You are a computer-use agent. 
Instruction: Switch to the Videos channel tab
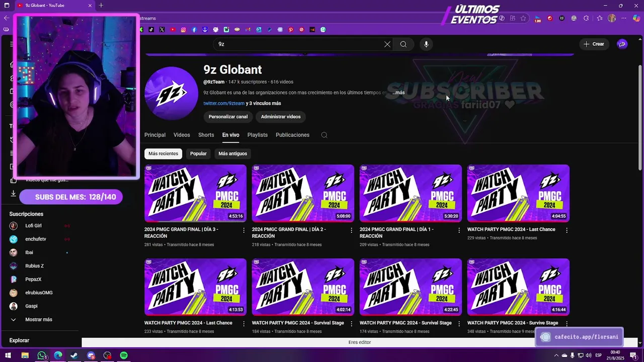[x=182, y=135]
